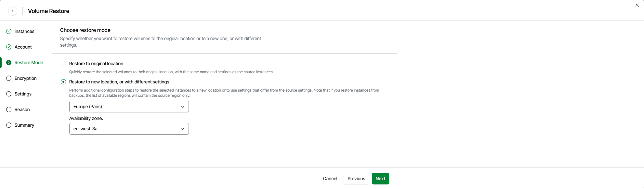The image size is (644, 189).
Task: Open the Europe (Paris) region dropdown
Action: point(129,107)
